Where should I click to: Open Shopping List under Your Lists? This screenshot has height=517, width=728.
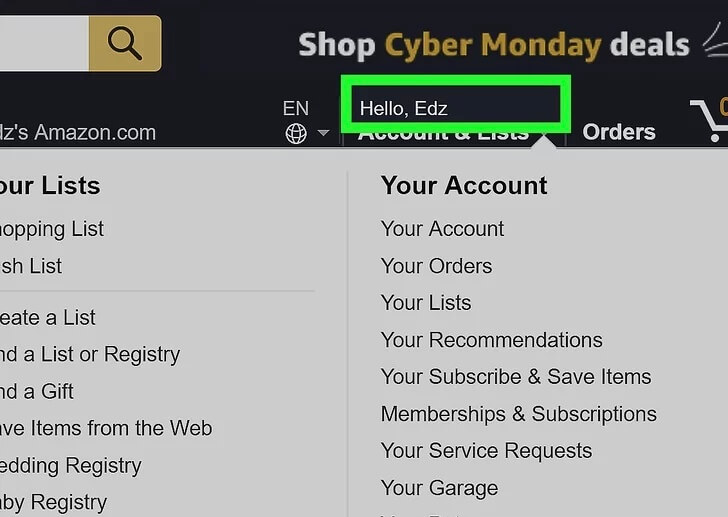coord(50,229)
